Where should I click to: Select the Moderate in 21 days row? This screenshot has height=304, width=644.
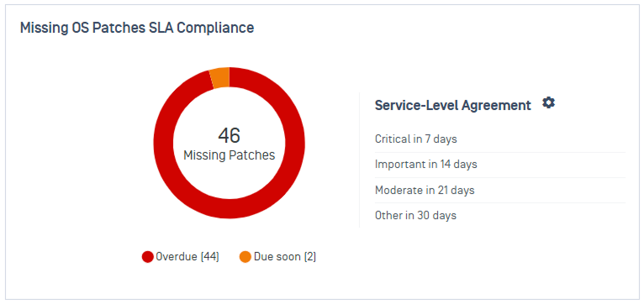(x=500, y=191)
